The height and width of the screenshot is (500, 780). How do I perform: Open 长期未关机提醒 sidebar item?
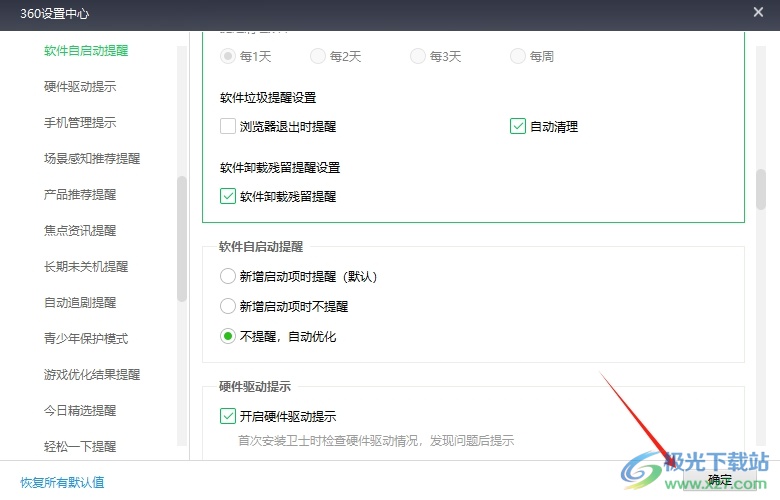86,267
